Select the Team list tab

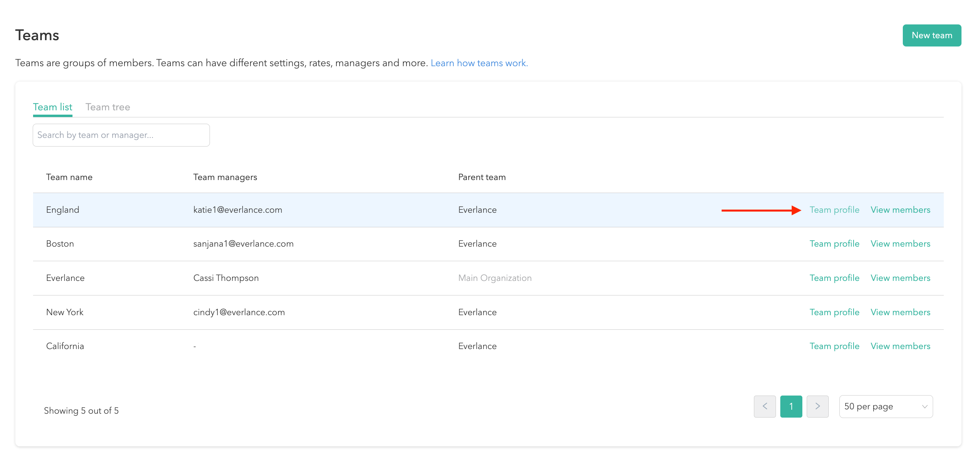pyautogui.click(x=52, y=107)
